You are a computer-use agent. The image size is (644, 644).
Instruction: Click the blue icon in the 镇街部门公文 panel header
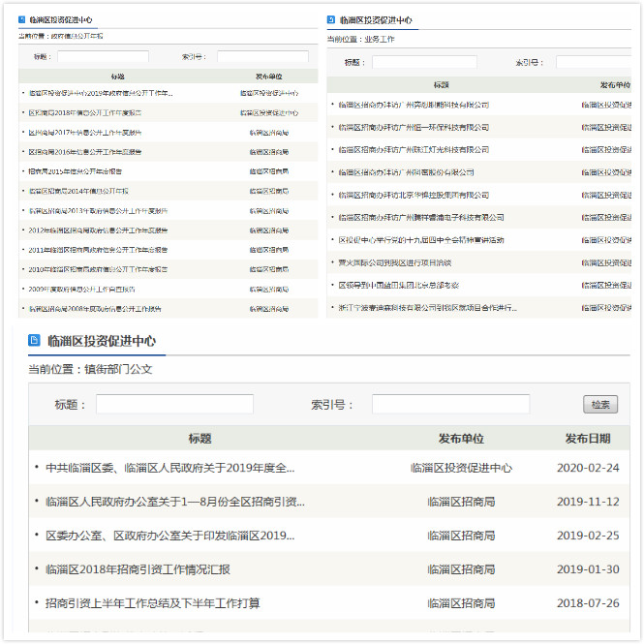click(x=35, y=341)
